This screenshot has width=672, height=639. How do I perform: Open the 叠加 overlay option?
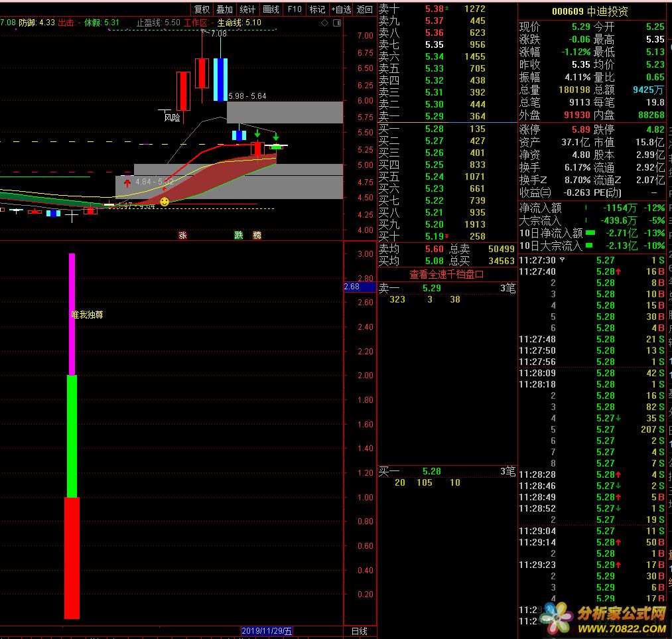[225, 9]
